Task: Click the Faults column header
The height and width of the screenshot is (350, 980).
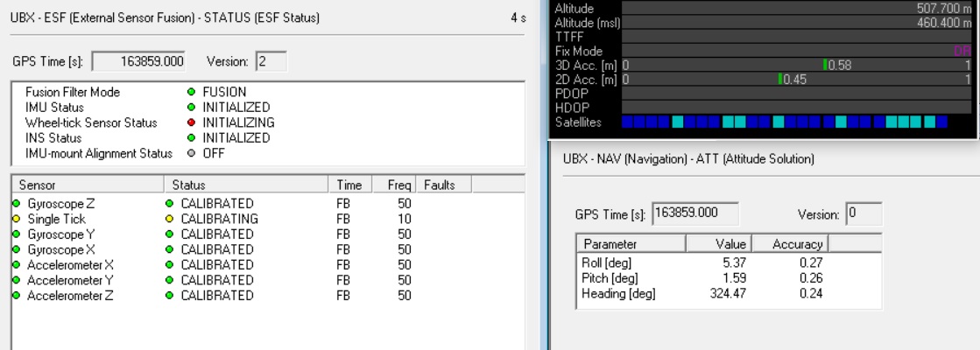Action: (444, 185)
